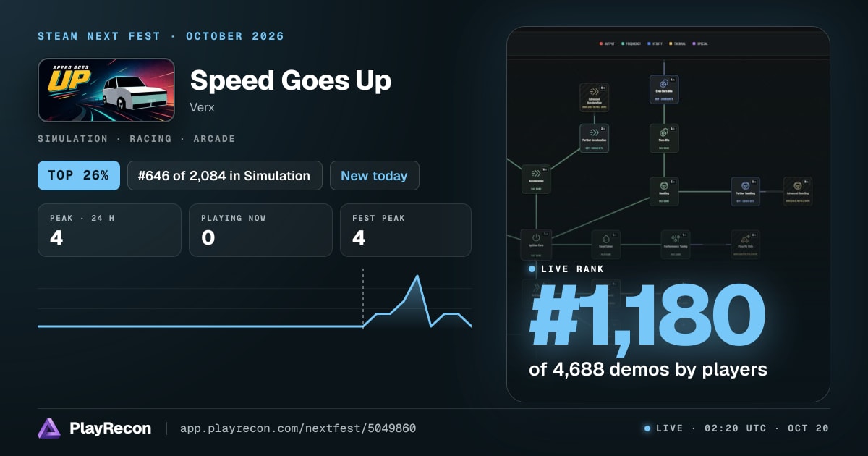Viewport: 868px width, 456px height.
Task: Select the Advanced Handling node
Action: 798,191
